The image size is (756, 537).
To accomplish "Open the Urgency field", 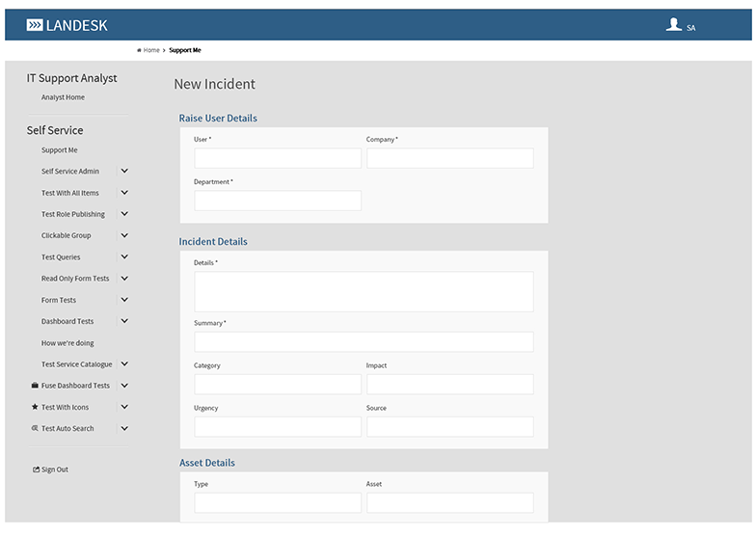I will (278, 426).
